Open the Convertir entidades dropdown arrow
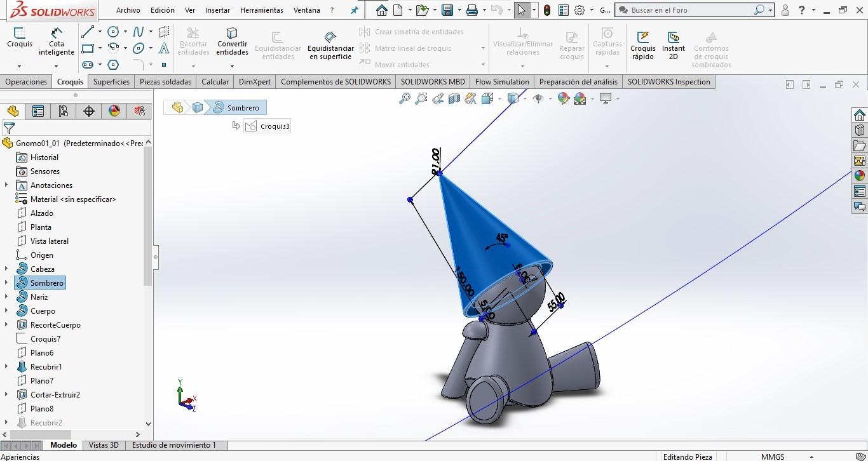The height and width of the screenshot is (461, 868). 232,65
